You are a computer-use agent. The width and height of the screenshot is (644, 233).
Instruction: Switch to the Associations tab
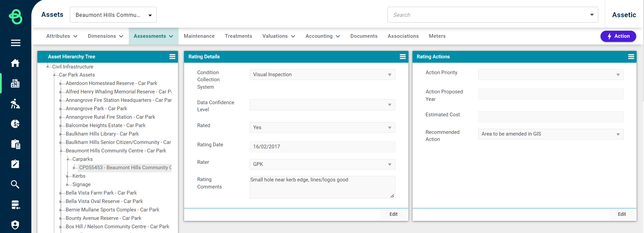pyautogui.click(x=403, y=36)
